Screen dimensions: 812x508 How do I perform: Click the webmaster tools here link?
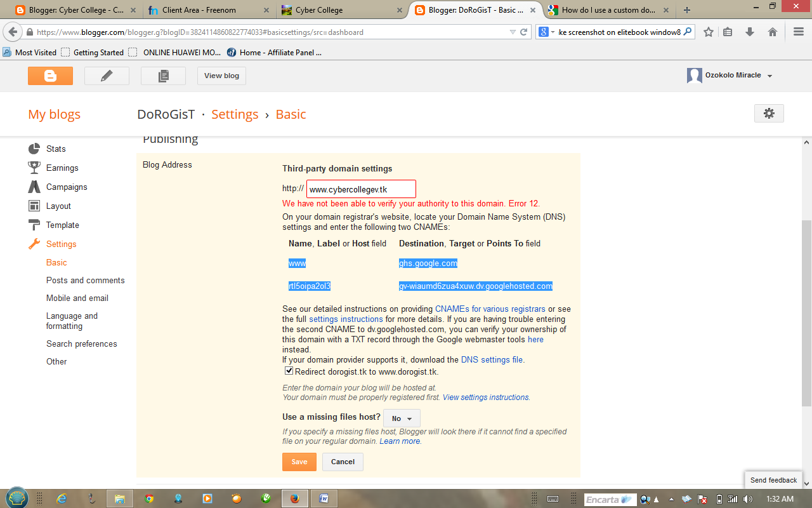(x=535, y=340)
